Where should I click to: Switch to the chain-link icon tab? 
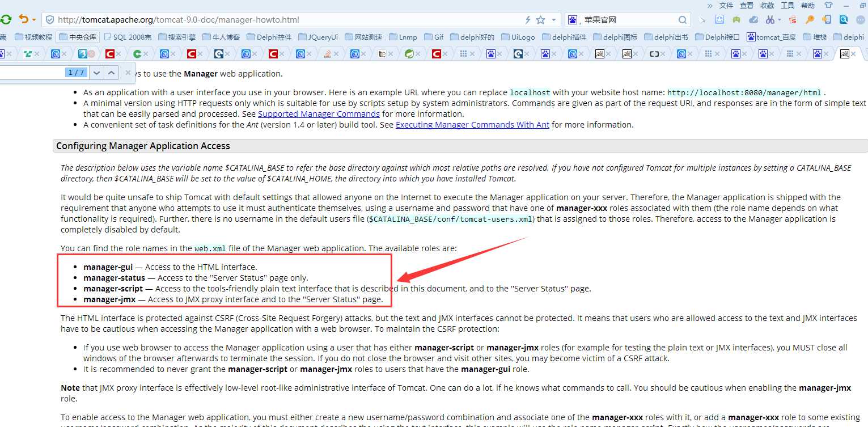pos(654,54)
